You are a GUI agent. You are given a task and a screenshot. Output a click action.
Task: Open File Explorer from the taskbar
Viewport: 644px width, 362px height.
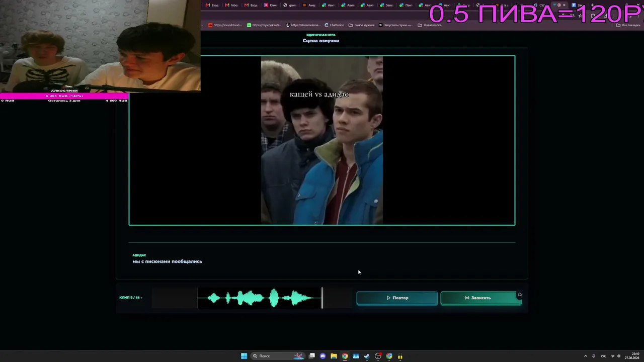tap(334, 356)
